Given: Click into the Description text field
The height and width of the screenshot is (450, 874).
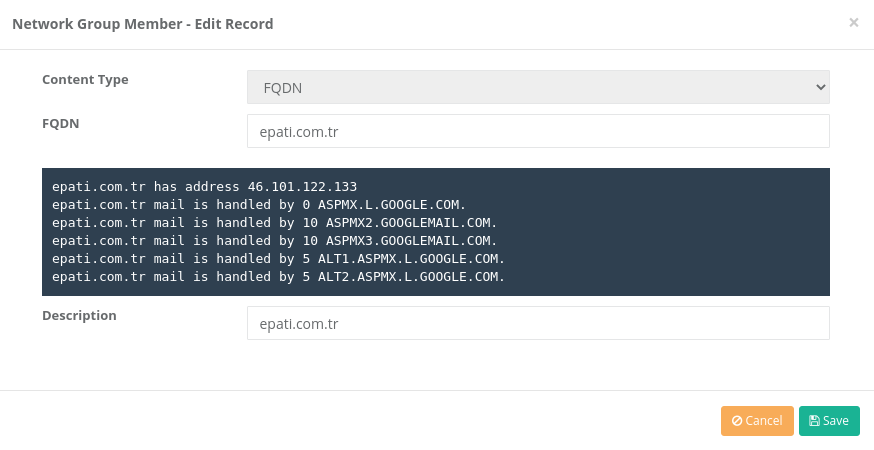Looking at the screenshot, I should 538,323.
